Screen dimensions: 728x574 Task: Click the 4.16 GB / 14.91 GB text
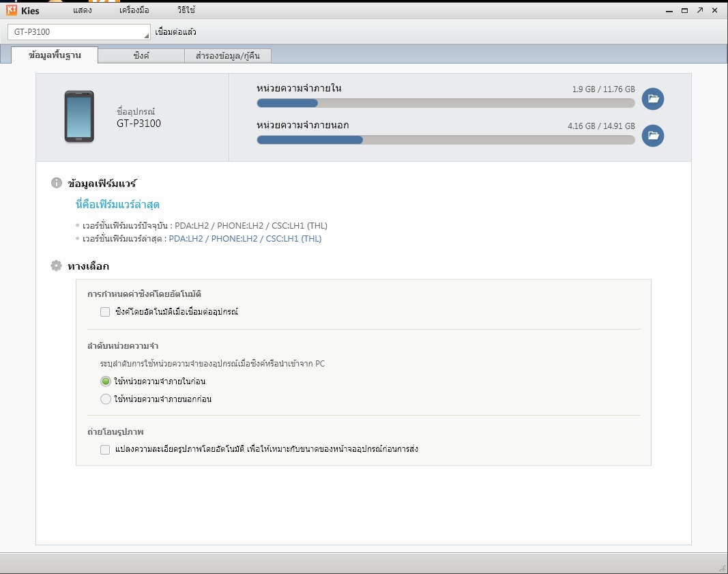click(x=601, y=126)
